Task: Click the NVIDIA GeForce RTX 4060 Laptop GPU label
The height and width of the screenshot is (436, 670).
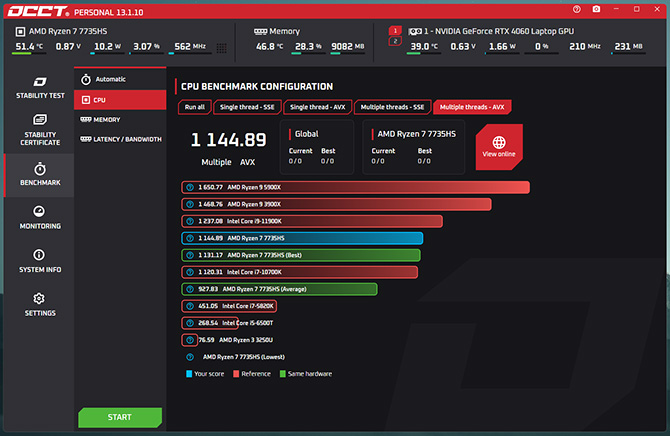Action: coord(499,31)
